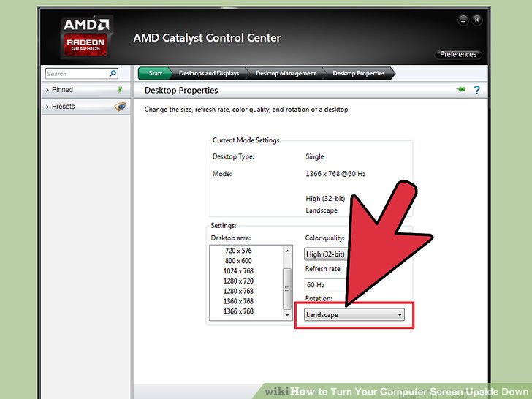532x399 pixels.
Task: Open the blue question mark Help
Action: [476, 90]
